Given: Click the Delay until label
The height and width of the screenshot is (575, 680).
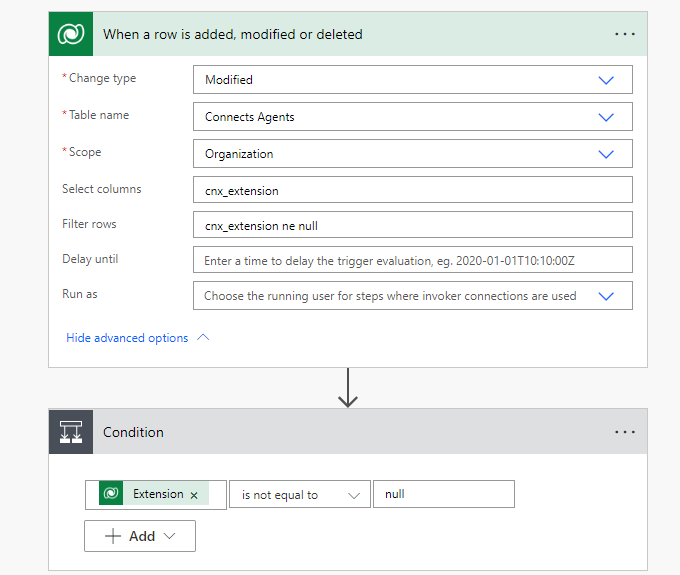Looking at the screenshot, I should (90, 259).
